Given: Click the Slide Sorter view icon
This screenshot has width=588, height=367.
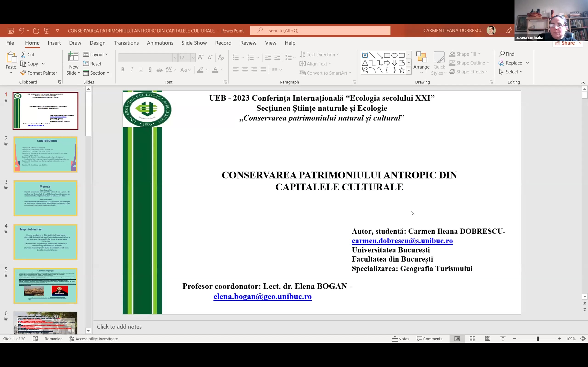Looking at the screenshot, I should (x=472, y=339).
